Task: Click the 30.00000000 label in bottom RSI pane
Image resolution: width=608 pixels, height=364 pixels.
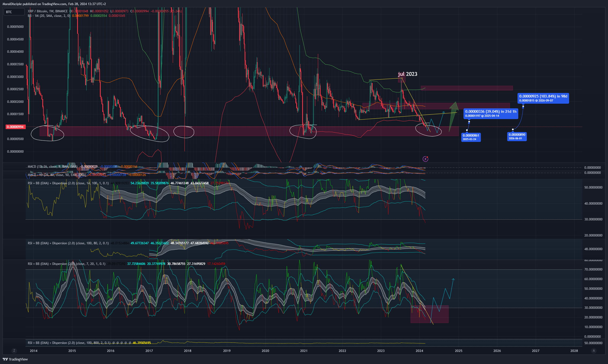Action: point(593,308)
